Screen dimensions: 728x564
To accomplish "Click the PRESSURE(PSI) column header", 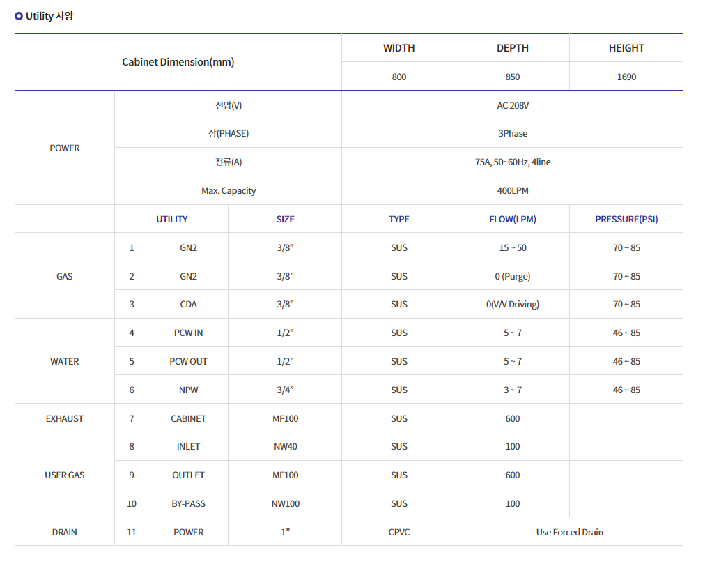I will point(626,219).
